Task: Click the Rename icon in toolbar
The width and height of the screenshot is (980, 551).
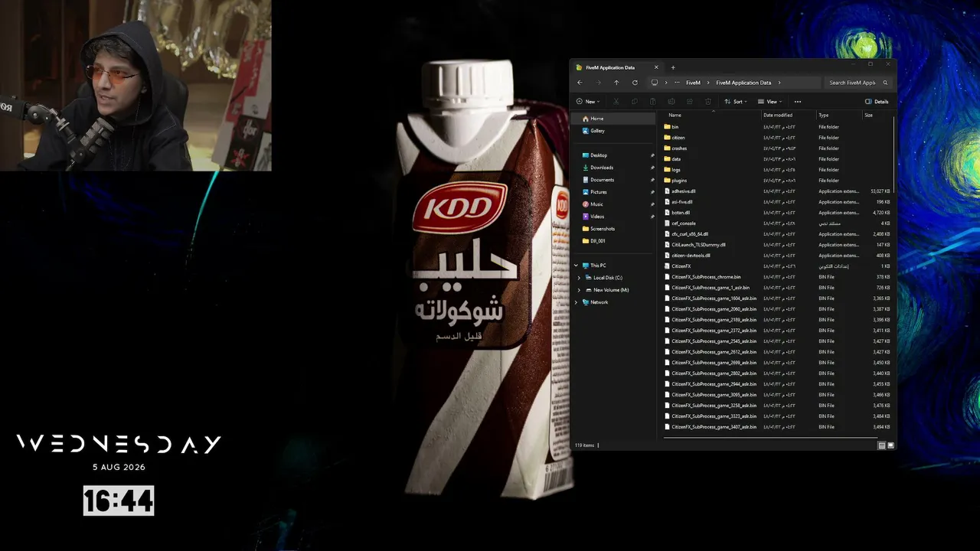Action: pyautogui.click(x=671, y=102)
